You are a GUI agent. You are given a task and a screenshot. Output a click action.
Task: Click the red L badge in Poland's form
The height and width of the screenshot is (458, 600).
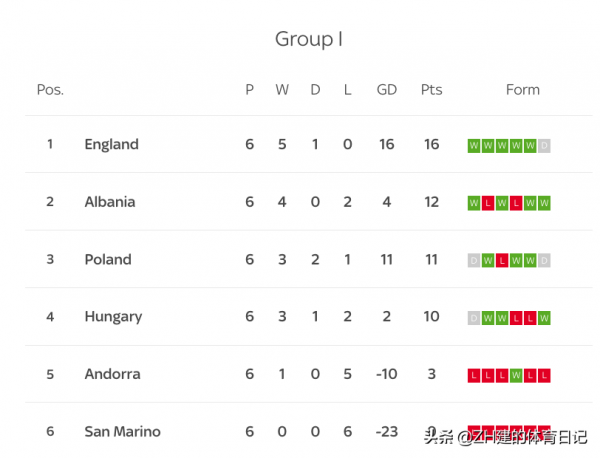coord(502,261)
